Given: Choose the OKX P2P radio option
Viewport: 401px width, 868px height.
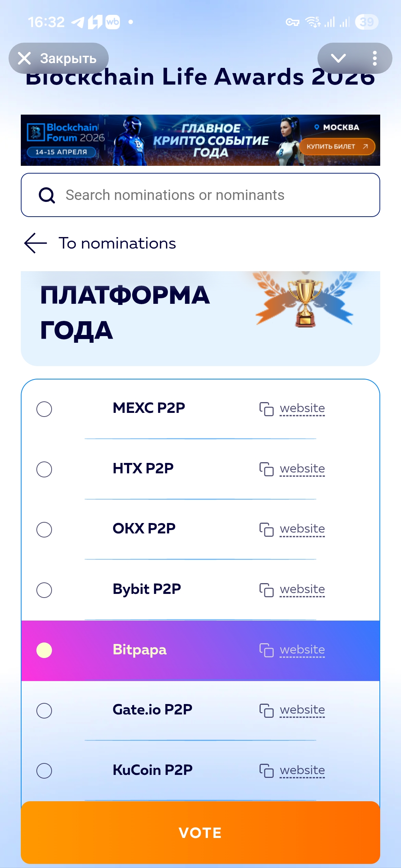Looking at the screenshot, I should [x=44, y=530].
